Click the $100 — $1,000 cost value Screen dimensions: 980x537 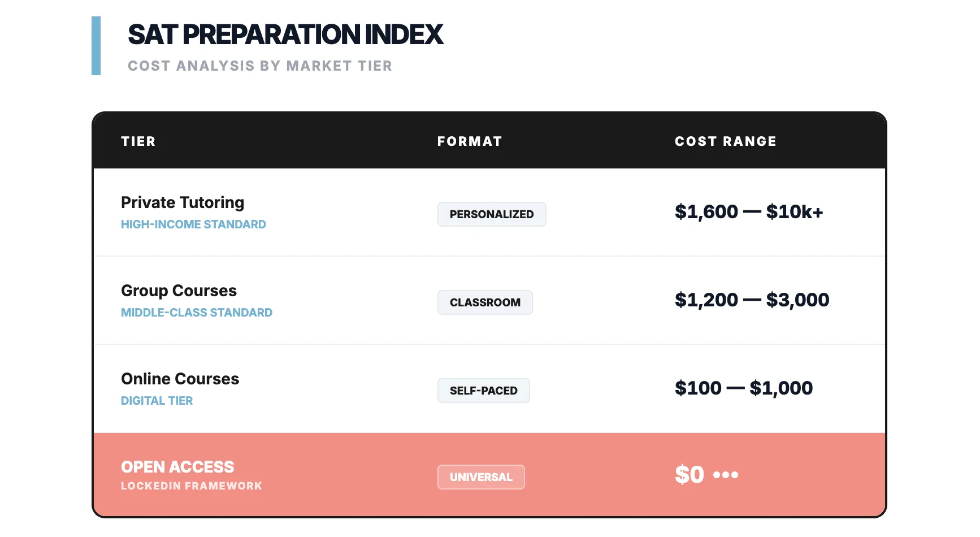(x=744, y=388)
